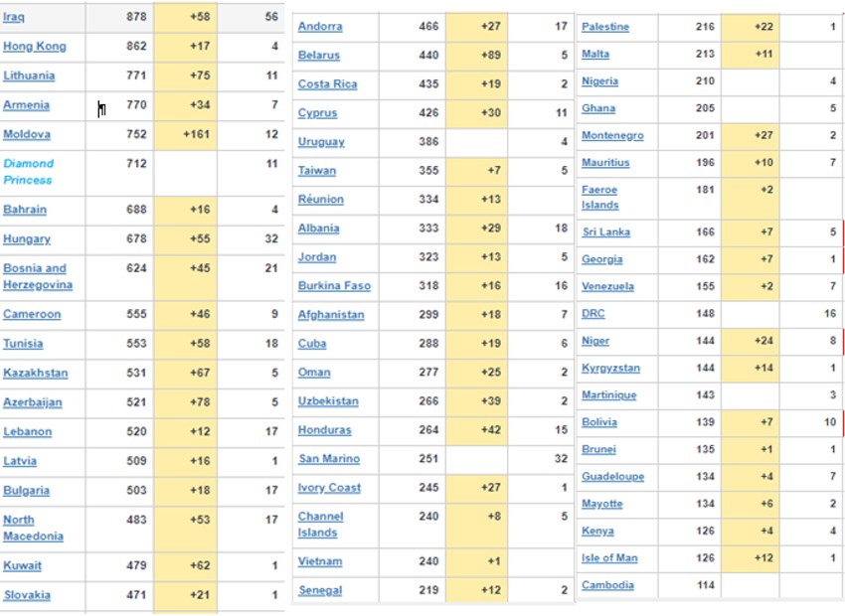The image size is (845, 616).
Task: Open the Cambodia country link
Action: pos(607,585)
